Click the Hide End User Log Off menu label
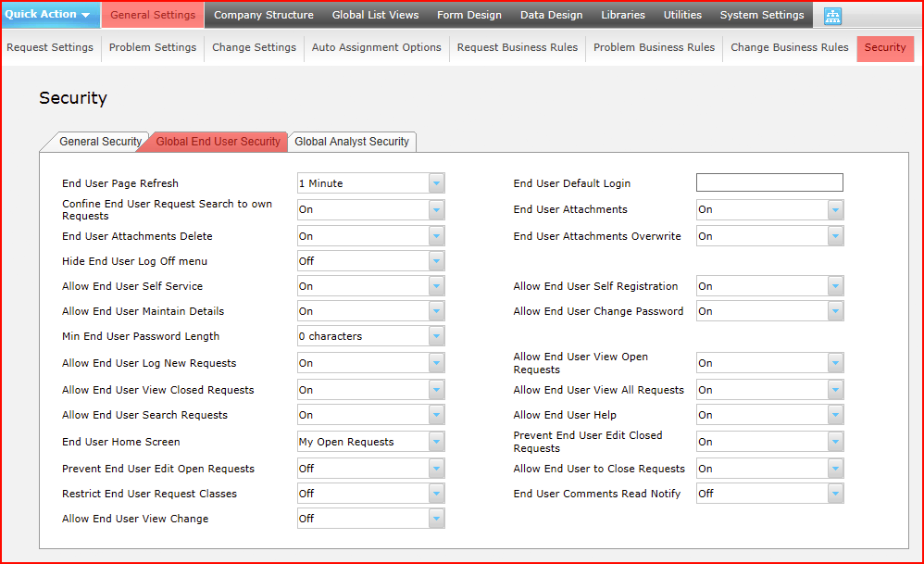 (134, 261)
